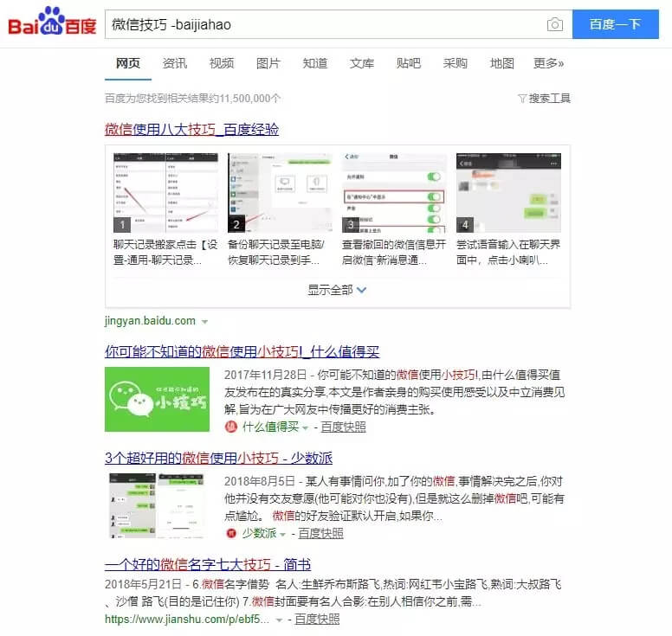Viewport: 672px width, 636px height.
Task: Click snippet dated 2018年8月5日
Action: (394, 498)
